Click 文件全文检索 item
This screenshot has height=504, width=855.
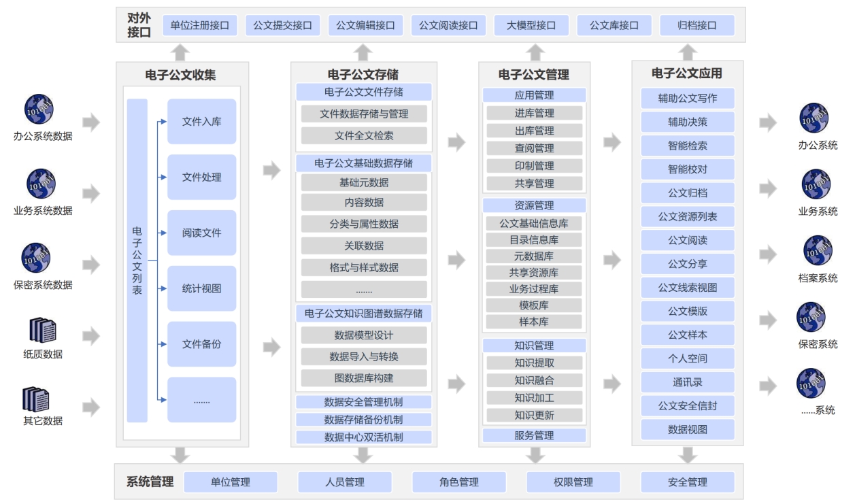click(364, 135)
